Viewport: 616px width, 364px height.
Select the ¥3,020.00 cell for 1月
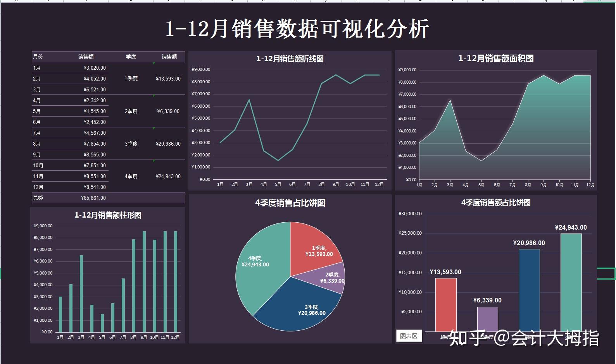(x=95, y=68)
